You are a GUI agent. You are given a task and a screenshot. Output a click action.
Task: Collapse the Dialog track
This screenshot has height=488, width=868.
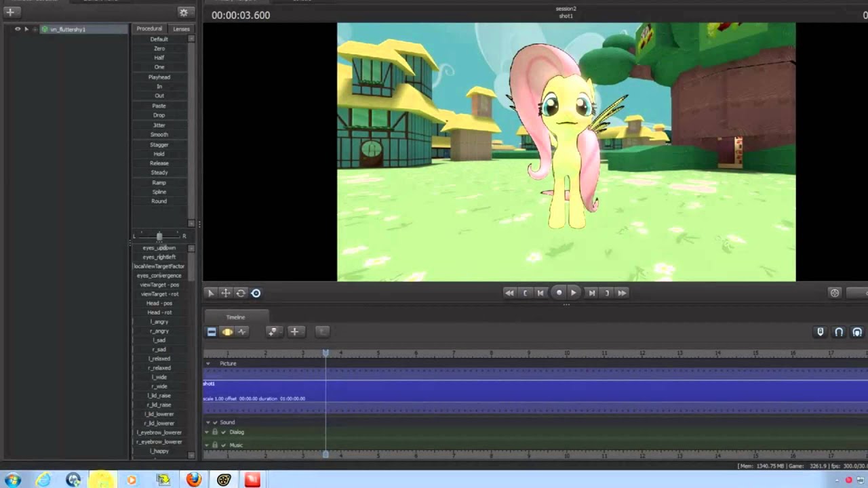point(207,432)
